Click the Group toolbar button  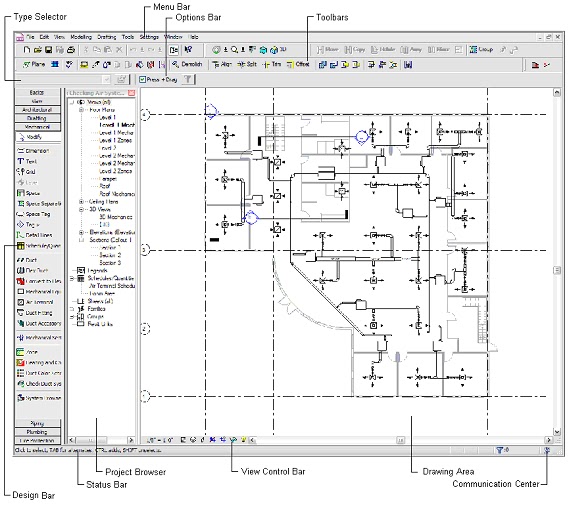click(481, 49)
